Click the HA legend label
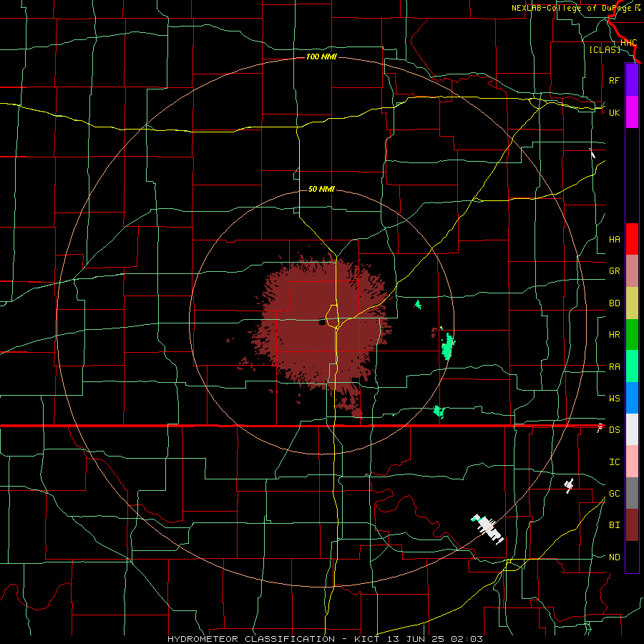This screenshot has height=644, width=644. (614, 239)
